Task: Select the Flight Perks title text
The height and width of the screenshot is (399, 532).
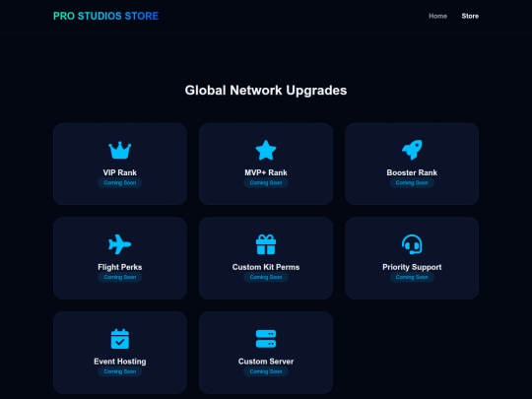Action: point(120,267)
